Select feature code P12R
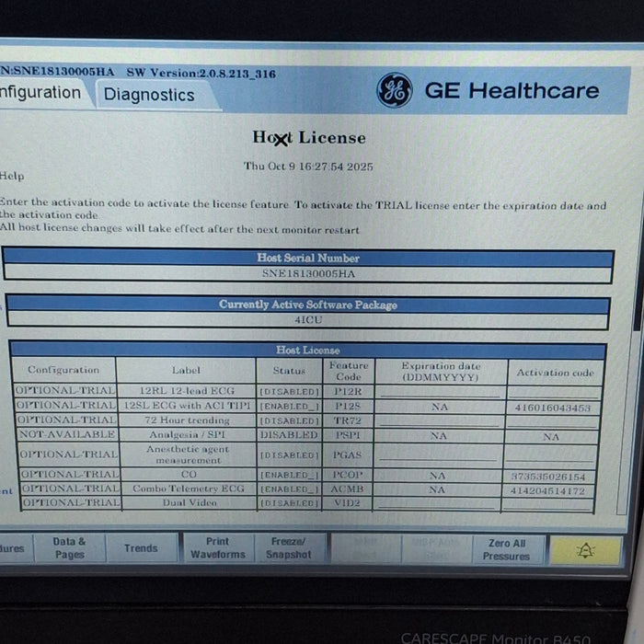This screenshot has height=644, width=644. click(348, 391)
